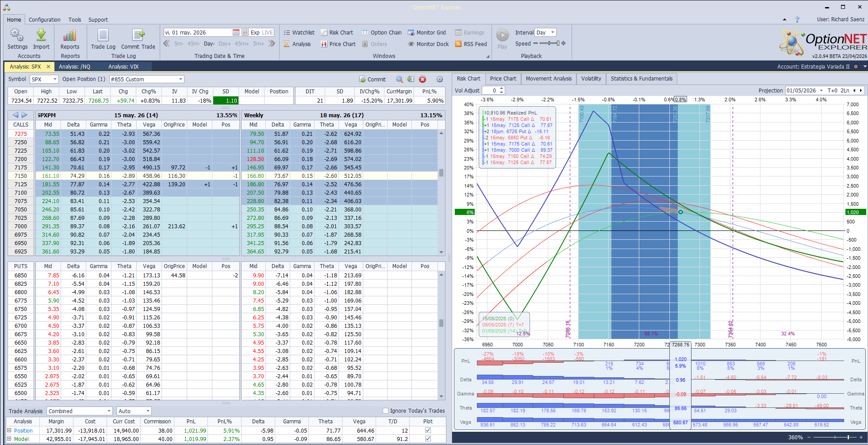This screenshot has width=868, height=445.
Task: Go to next expiration with right arrow
Action: [24, 115]
